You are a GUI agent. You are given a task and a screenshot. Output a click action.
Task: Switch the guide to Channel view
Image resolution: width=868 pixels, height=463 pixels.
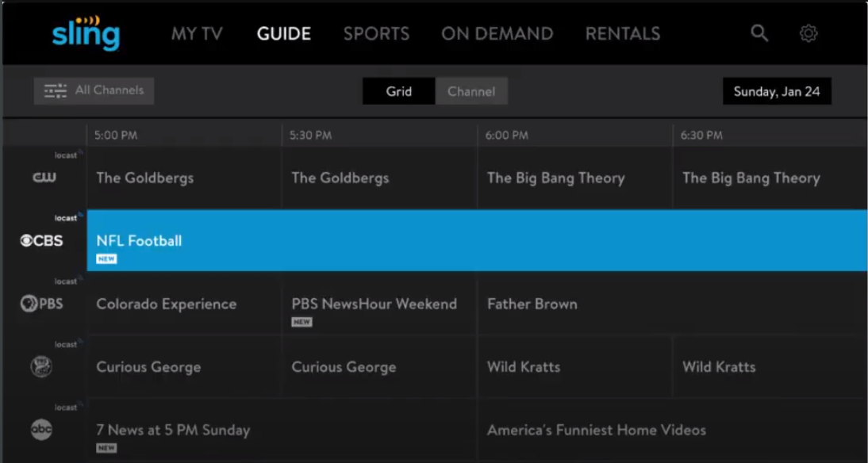click(x=471, y=91)
